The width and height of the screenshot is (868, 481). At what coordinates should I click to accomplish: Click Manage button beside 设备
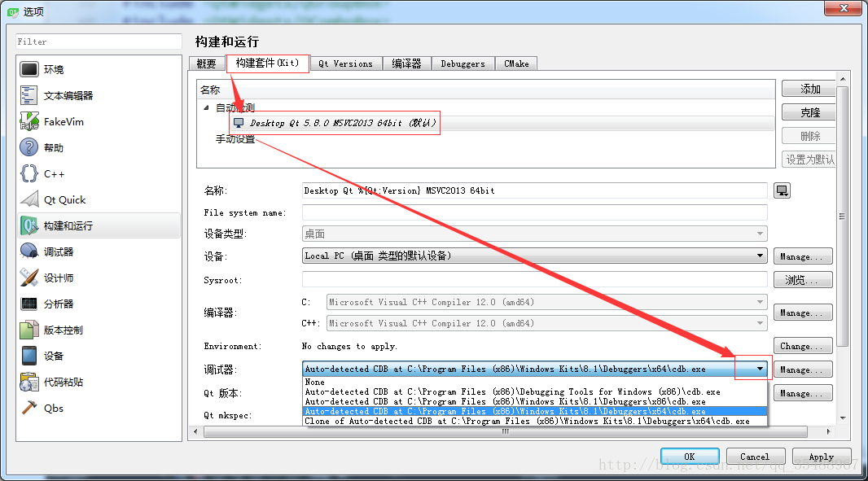(x=803, y=256)
